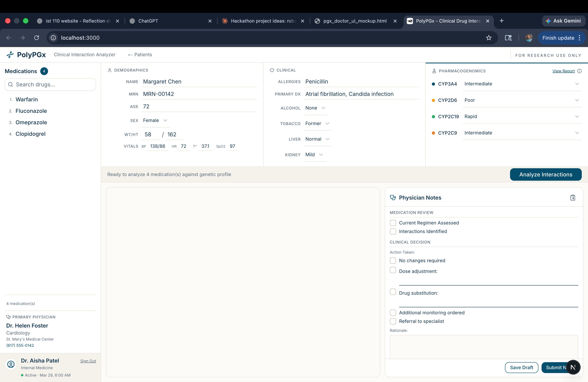Screen dimensions: 588x382
Task: Click the search magnifier in drug search
Action: pos(11,84)
